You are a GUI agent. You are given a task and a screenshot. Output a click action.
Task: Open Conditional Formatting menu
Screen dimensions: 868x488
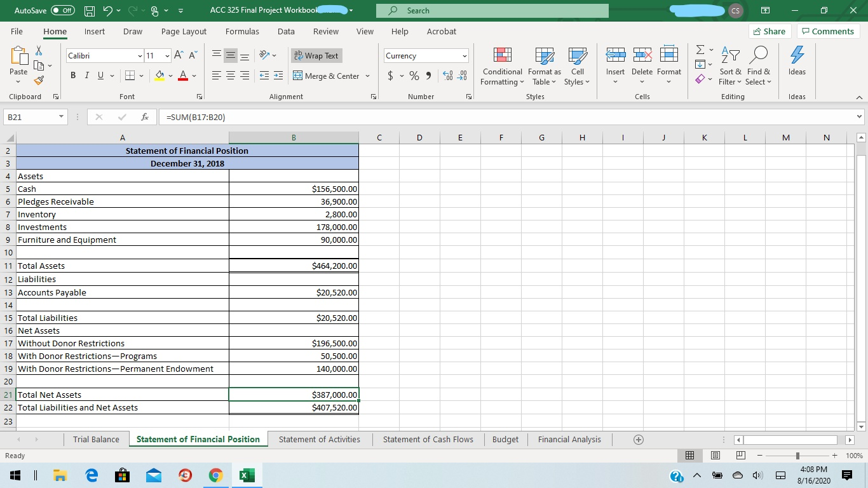pos(502,66)
